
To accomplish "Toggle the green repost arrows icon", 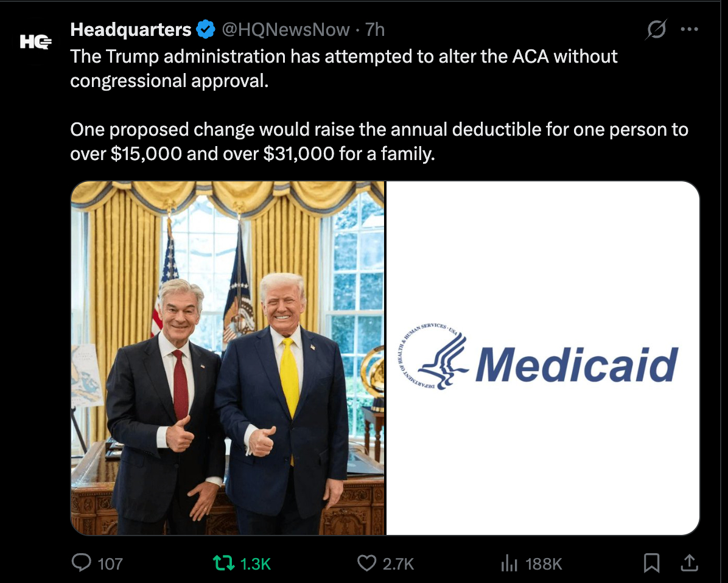I will (223, 563).
